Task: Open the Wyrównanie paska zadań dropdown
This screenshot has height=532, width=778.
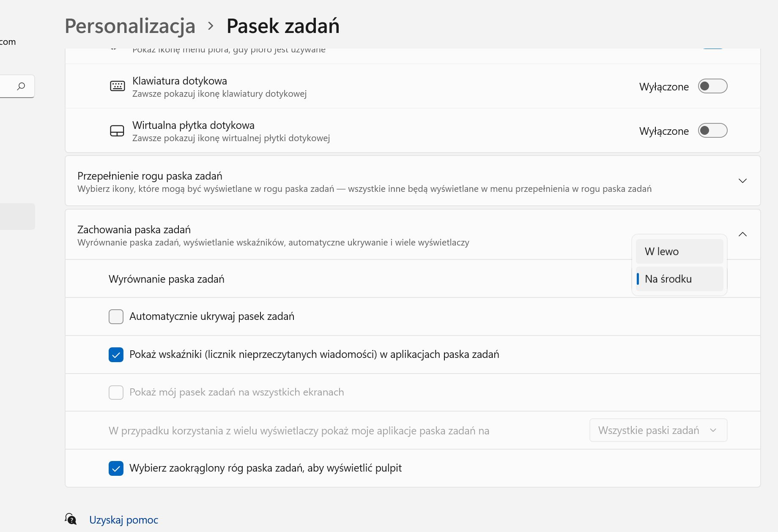Action: pos(678,279)
